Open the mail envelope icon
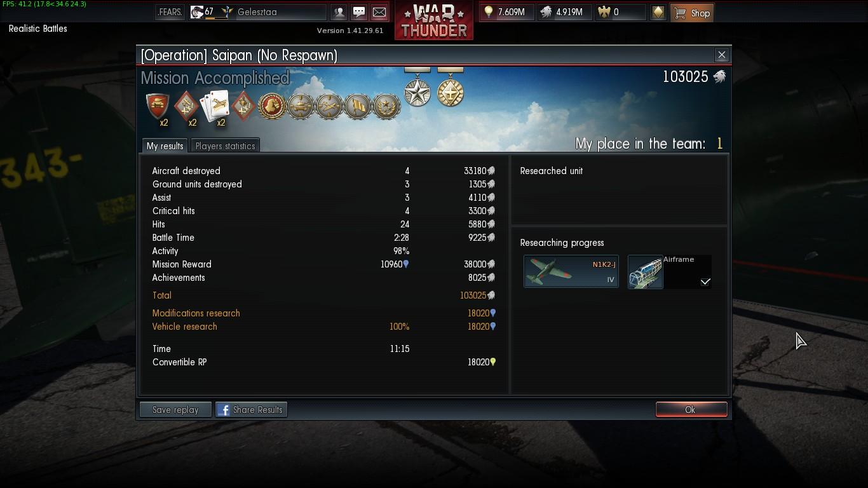The width and height of the screenshot is (868, 488). (379, 12)
